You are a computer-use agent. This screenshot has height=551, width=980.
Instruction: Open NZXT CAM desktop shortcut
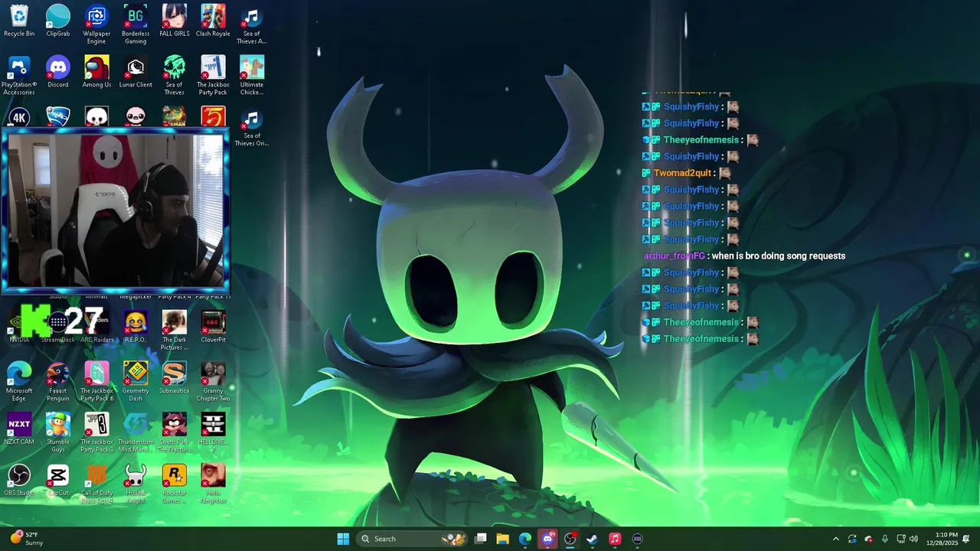coord(19,429)
